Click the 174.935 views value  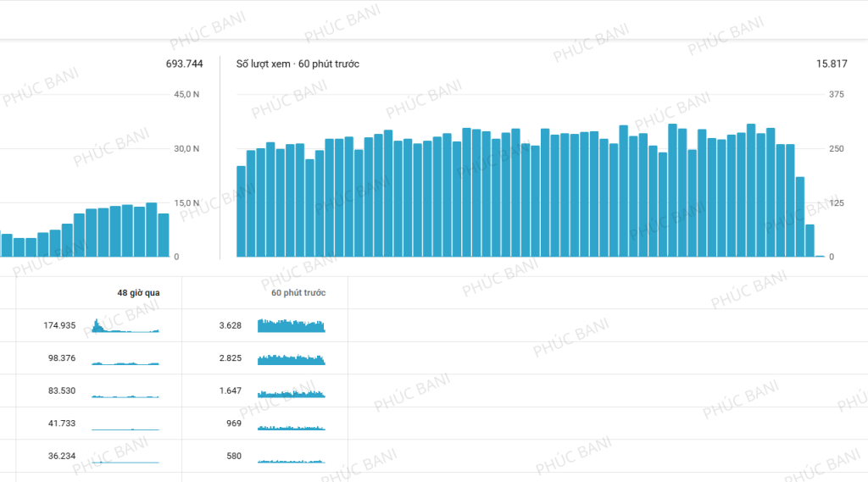pyautogui.click(x=59, y=326)
